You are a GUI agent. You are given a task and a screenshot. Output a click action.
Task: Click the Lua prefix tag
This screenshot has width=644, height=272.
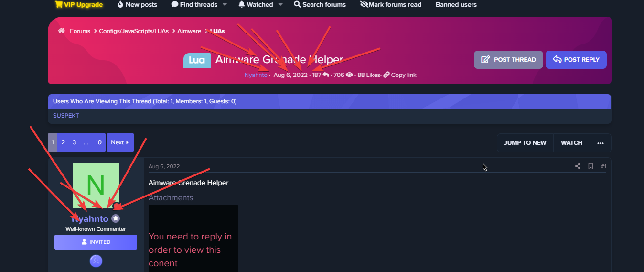tap(197, 60)
